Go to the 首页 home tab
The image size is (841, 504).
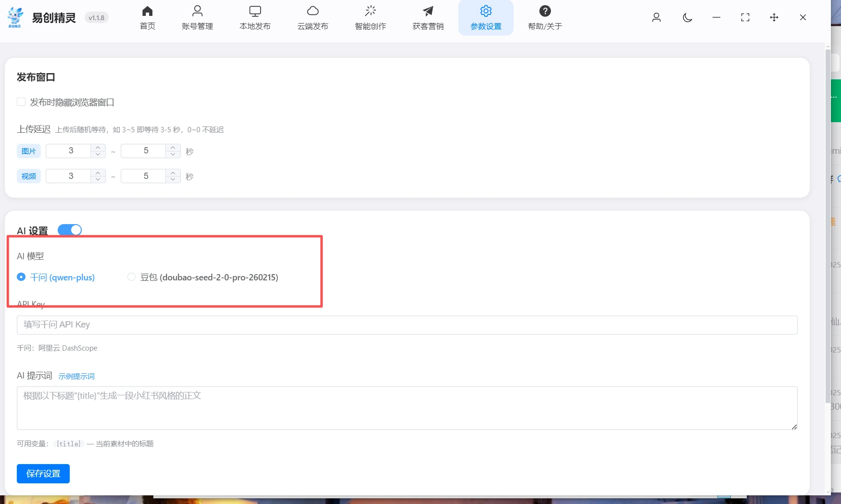coord(148,18)
